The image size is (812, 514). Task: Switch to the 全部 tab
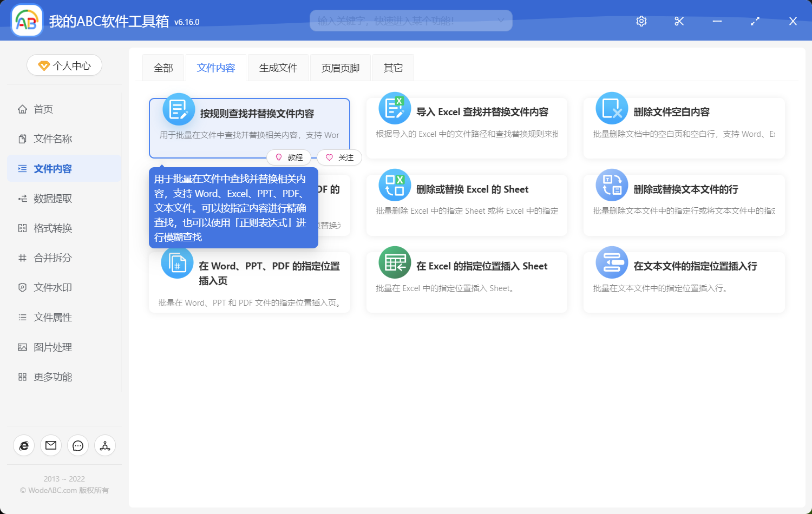tap(163, 67)
